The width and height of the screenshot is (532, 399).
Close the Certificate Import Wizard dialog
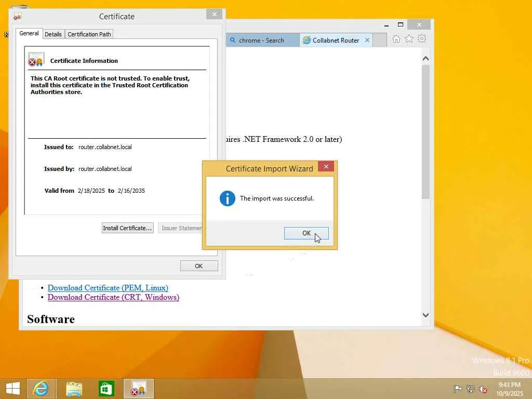pyautogui.click(x=326, y=167)
